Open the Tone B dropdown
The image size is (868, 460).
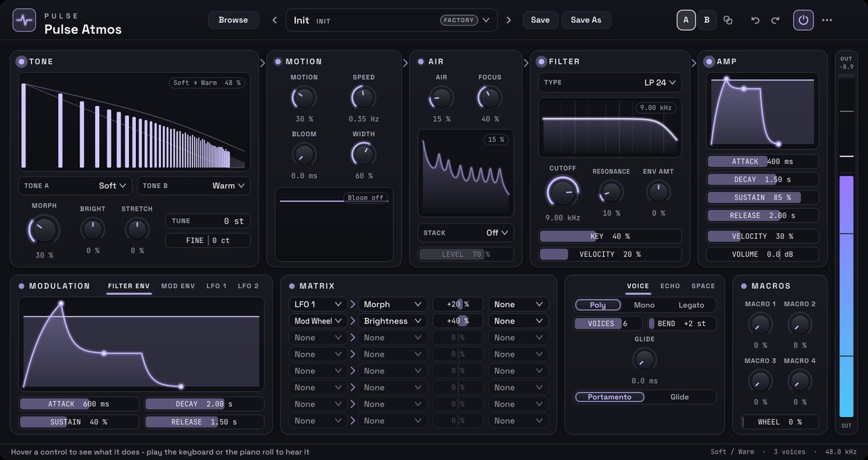point(193,186)
